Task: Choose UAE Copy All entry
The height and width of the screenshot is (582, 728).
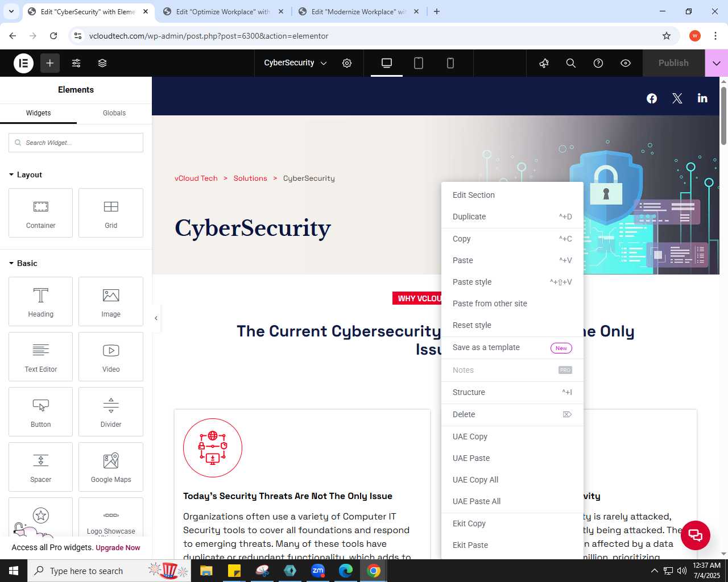Action: [512, 480]
